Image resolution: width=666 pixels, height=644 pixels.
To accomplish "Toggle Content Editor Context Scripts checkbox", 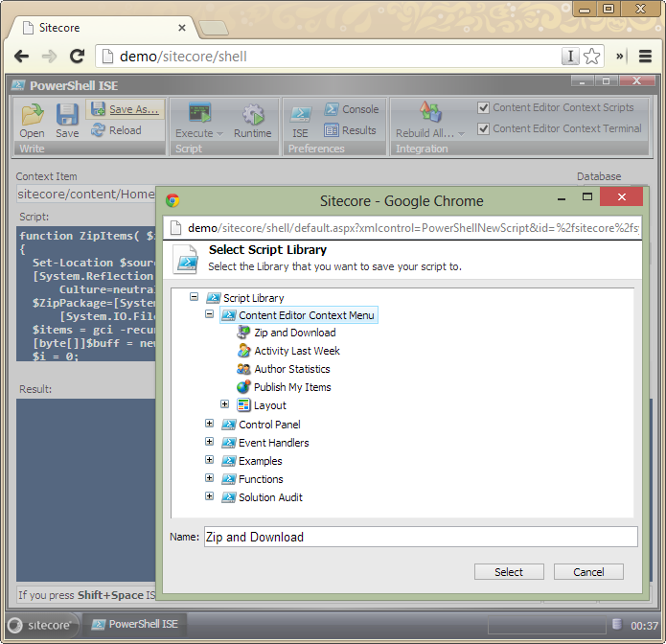I will pyautogui.click(x=484, y=108).
